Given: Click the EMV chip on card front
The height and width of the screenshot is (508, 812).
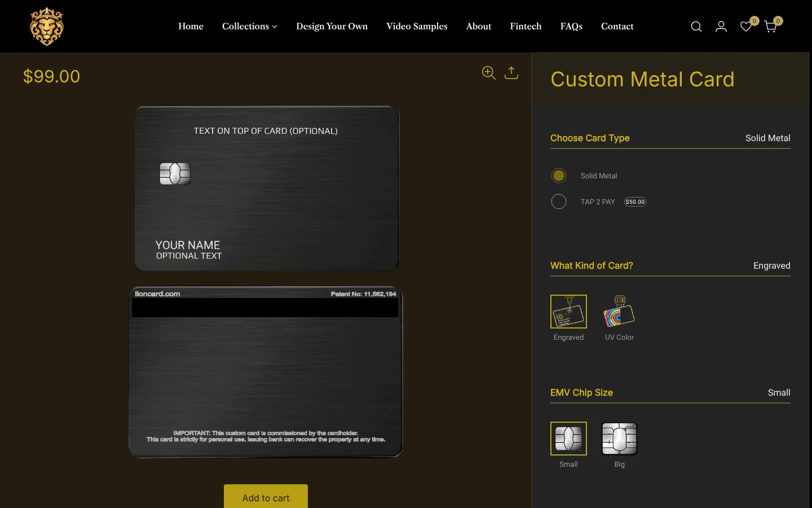Looking at the screenshot, I should coord(175,174).
